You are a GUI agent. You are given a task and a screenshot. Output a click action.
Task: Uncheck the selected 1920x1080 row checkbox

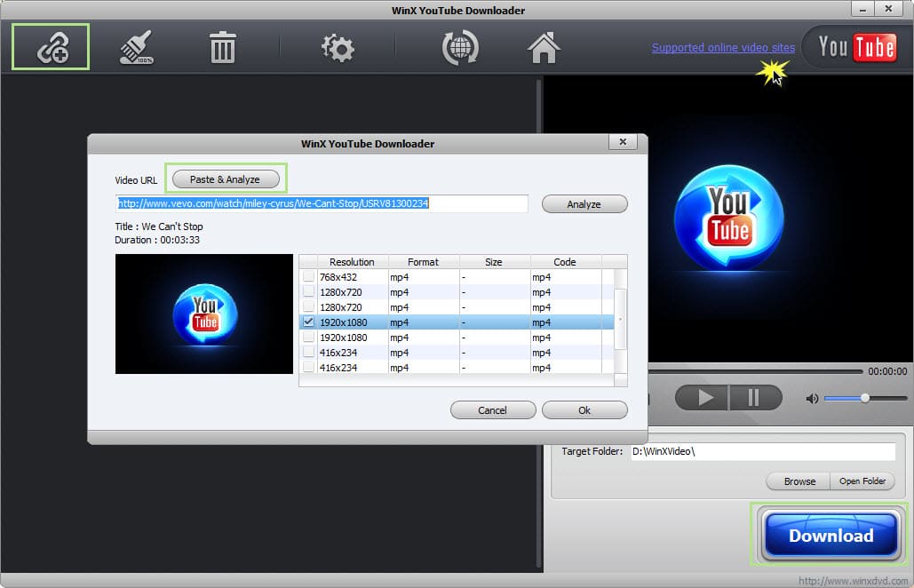[308, 322]
